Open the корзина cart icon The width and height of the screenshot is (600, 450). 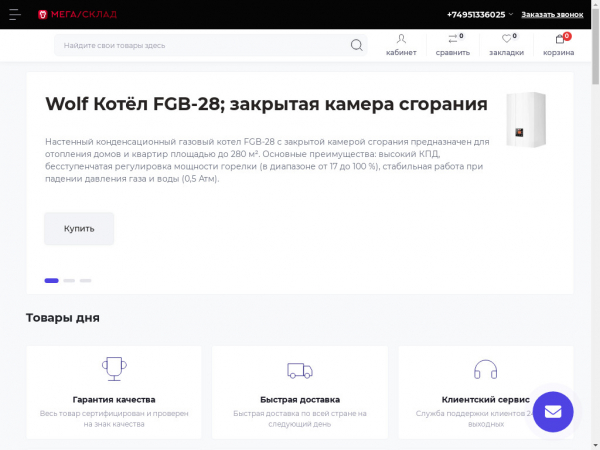pos(559,40)
